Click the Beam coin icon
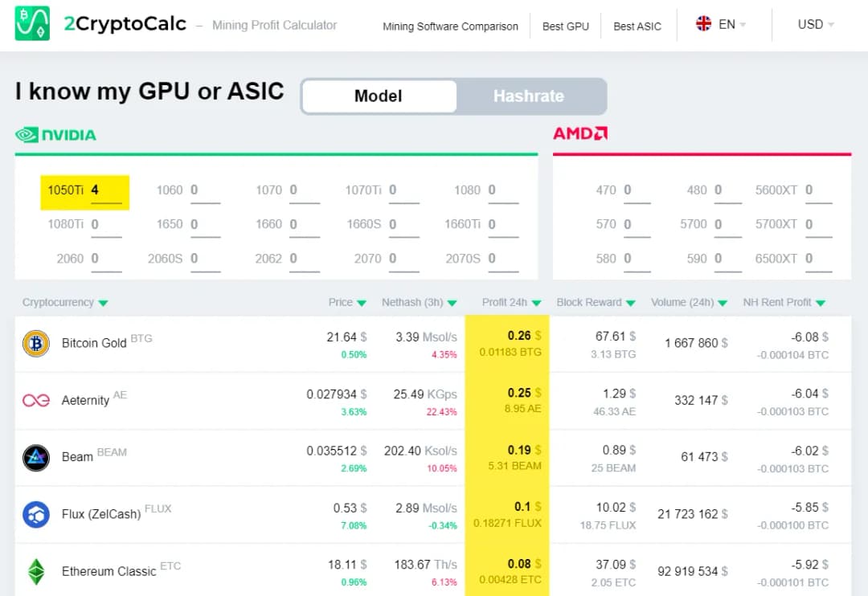This screenshot has width=868, height=596. (x=36, y=457)
